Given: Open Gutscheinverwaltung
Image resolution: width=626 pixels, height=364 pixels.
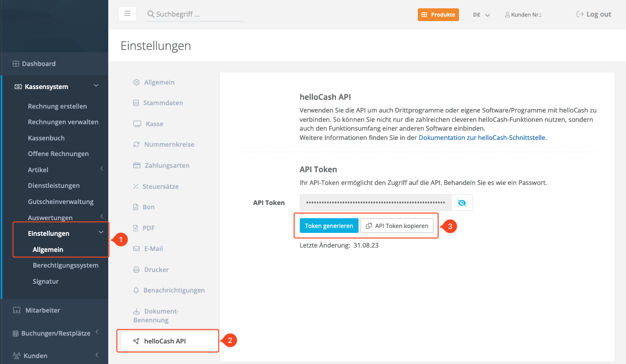Looking at the screenshot, I should (61, 202).
